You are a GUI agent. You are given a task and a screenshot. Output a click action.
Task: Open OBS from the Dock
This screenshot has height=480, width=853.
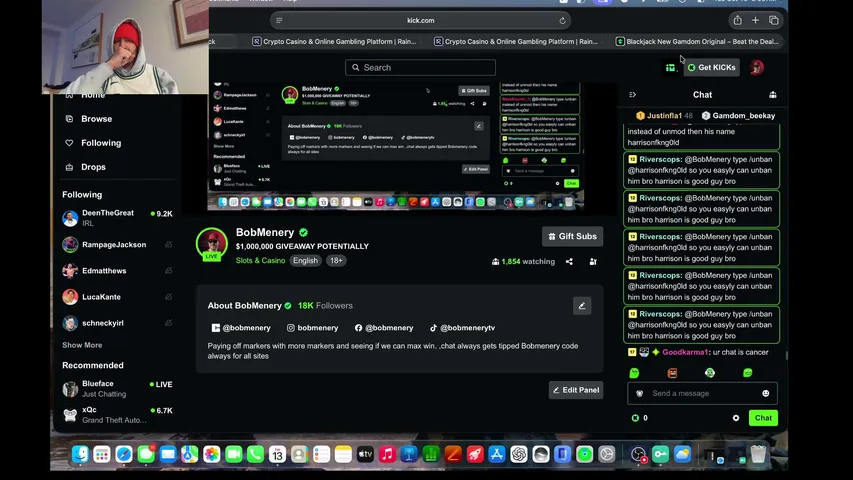click(638, 454)
